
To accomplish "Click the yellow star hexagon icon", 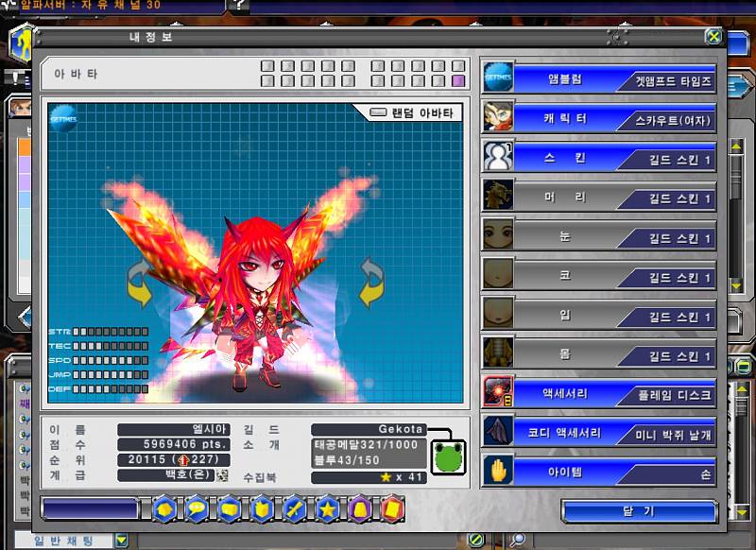I will [327, 509].
